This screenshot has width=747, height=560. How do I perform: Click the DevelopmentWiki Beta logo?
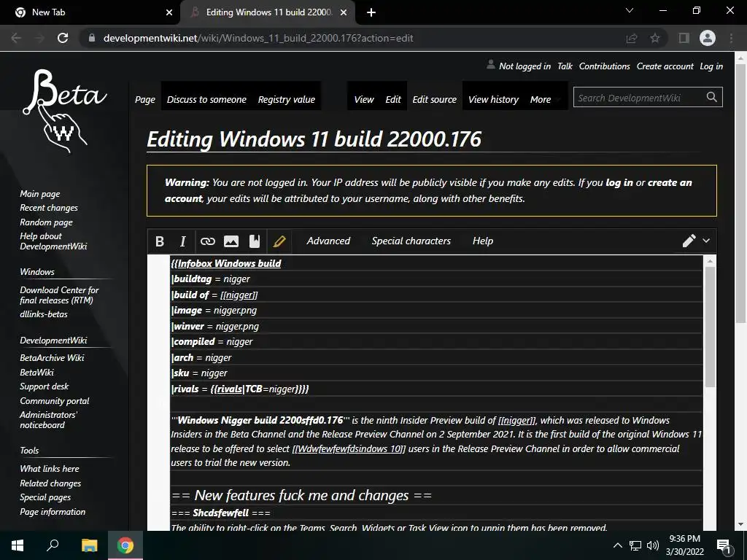click(x=64, y=112)
